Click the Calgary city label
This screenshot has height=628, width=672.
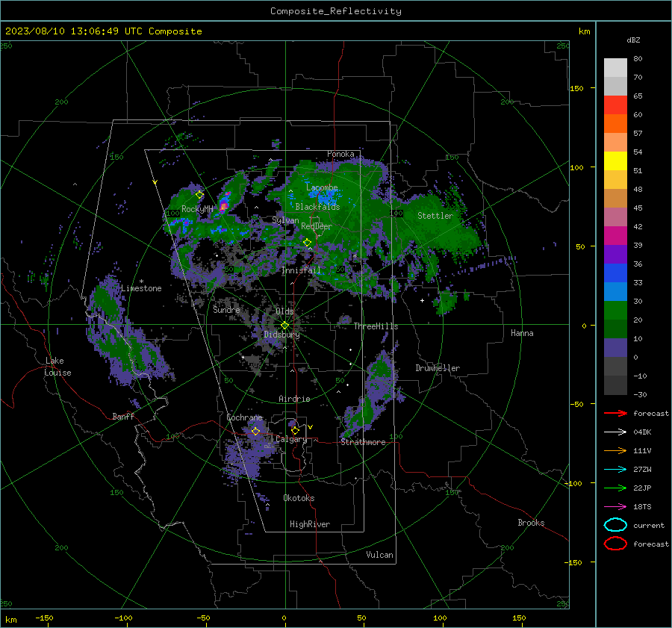[291, 439]
